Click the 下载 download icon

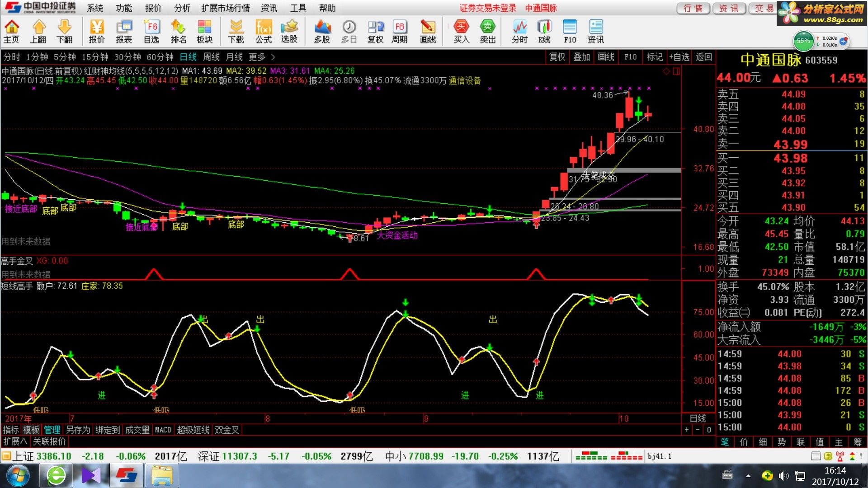click(236, 32)
